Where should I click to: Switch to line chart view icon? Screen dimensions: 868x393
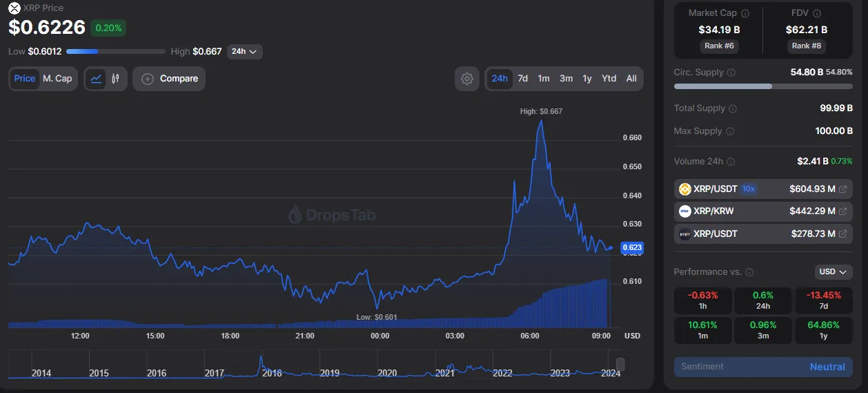(x=97, y=79)
